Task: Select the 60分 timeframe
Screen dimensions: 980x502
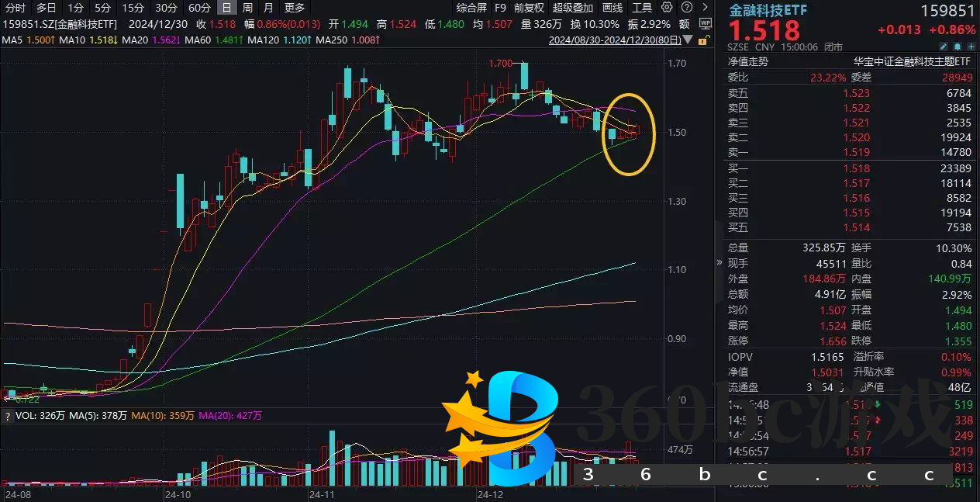Action: pos(199,8)
